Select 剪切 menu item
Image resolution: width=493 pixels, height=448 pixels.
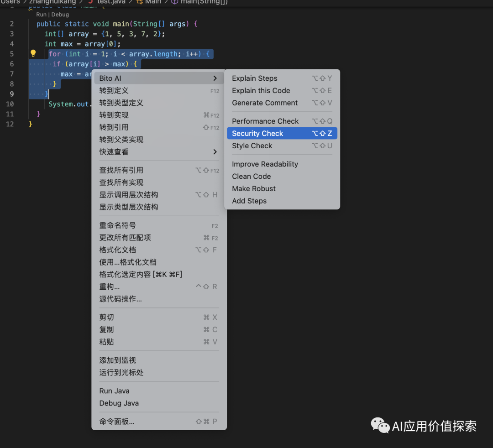(159, 318)
